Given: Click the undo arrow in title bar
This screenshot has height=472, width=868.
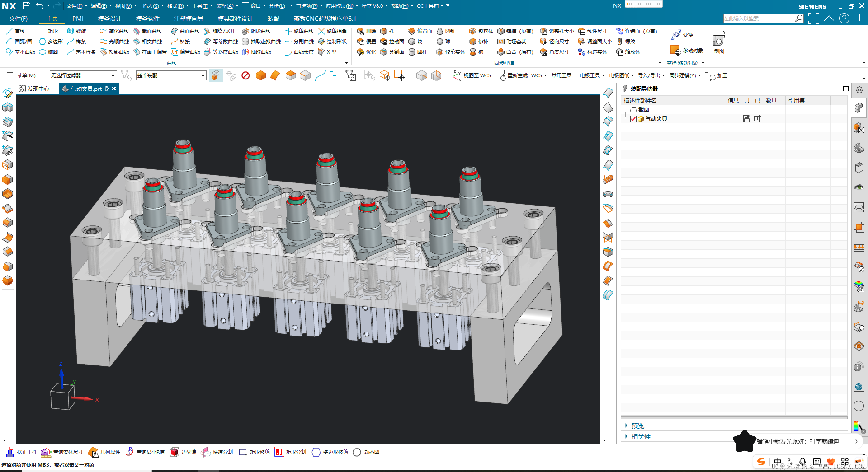Looking at the screenshot, I should coord(39,6).
